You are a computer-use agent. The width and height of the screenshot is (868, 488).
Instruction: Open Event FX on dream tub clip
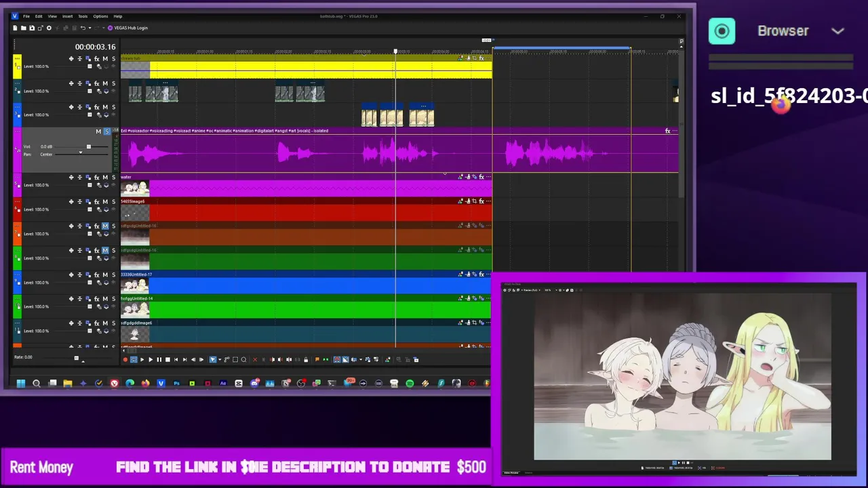pyautogui.click(x=481, y=58)
